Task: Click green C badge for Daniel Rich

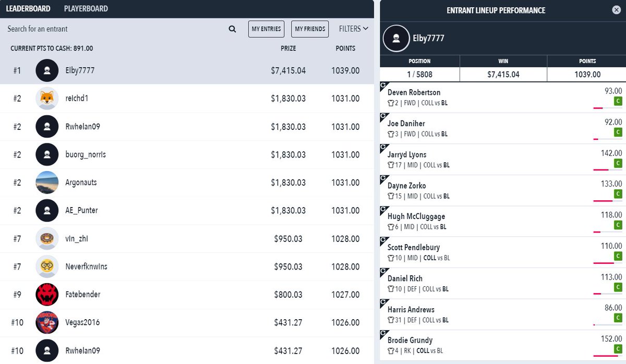Action: pos(618,287)
